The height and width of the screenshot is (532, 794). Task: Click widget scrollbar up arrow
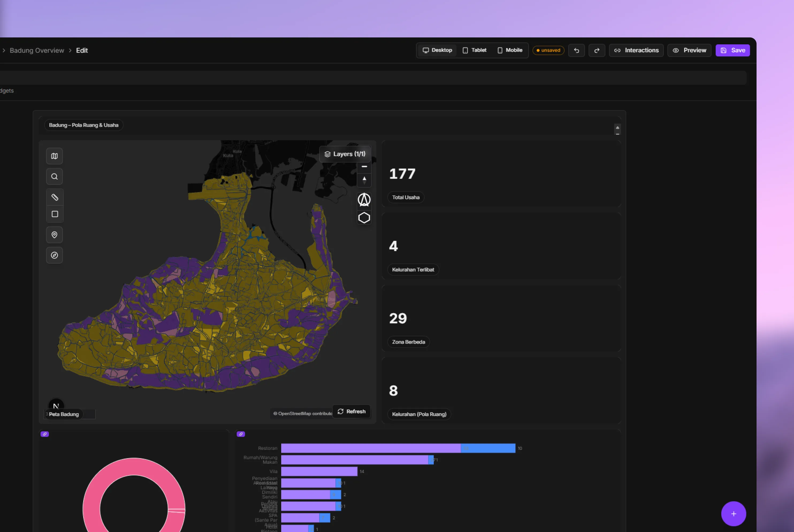pos(617,128)
